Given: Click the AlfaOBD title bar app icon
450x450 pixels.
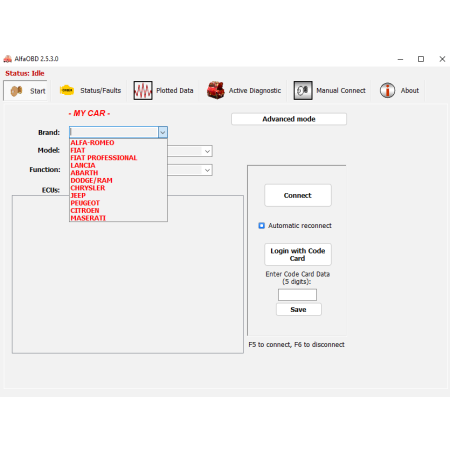Looking at the screenshot, I should [x=7, y=59].
